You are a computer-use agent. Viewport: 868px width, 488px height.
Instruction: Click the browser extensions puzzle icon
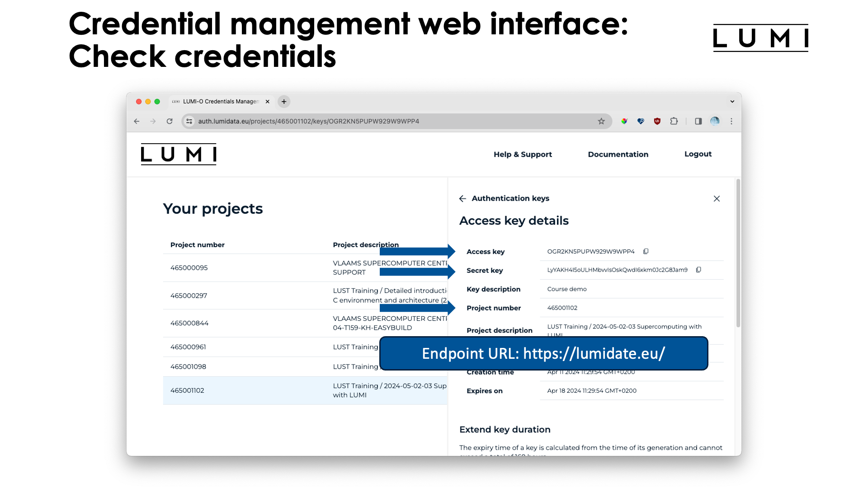pos(674,121)
